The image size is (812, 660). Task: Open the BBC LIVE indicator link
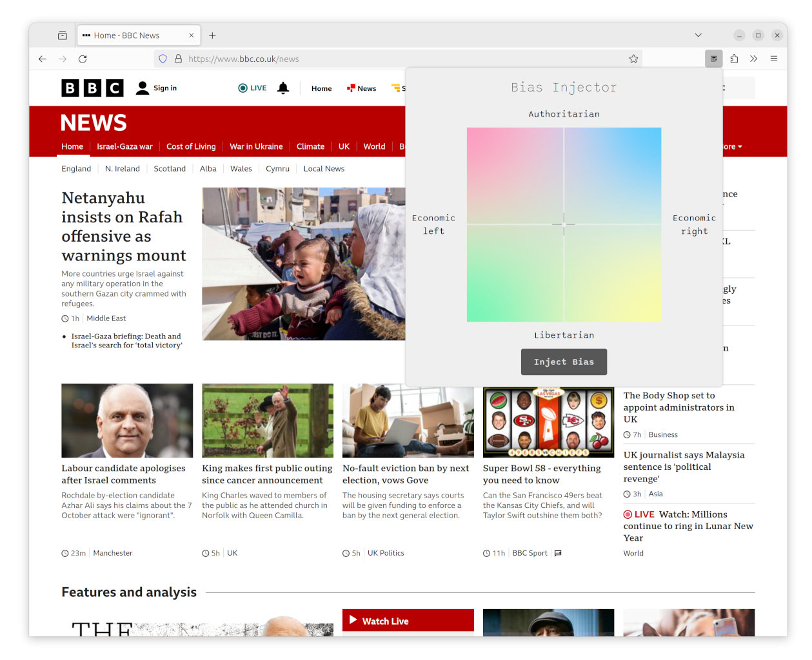[252, 88]
